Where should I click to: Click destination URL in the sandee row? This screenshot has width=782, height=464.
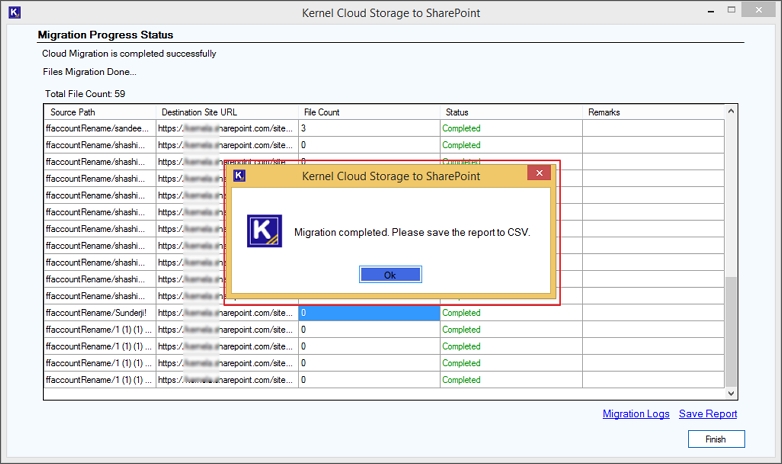[x=227, y=128]
